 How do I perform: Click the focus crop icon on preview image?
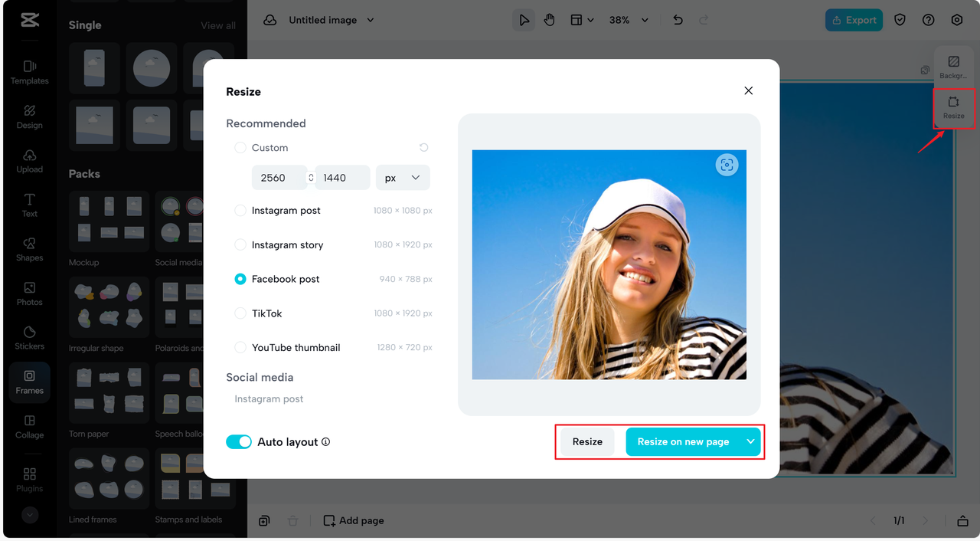tap(727, 165)
